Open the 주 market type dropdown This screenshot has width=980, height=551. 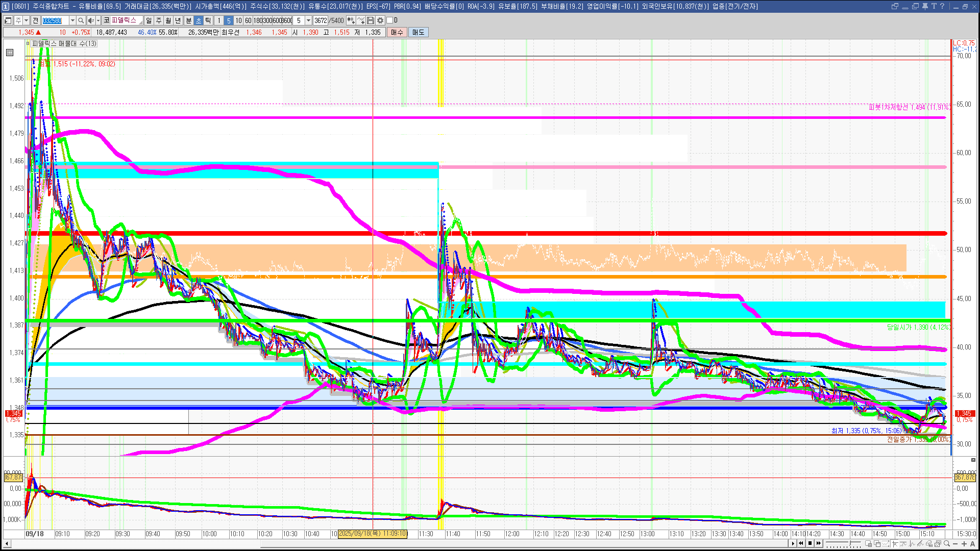pos(26,20)
